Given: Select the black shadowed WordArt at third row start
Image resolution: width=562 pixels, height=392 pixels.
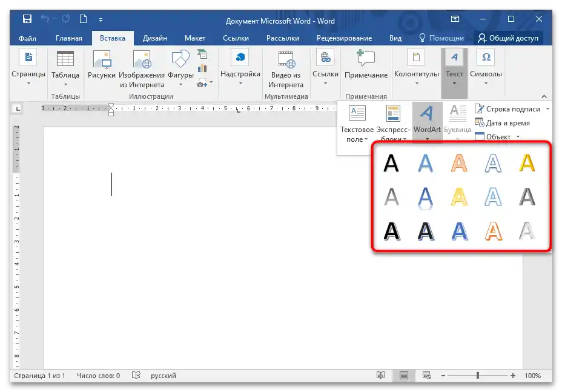Looking at the screenshot, I should pyautogui.click(x=391, y=231).
